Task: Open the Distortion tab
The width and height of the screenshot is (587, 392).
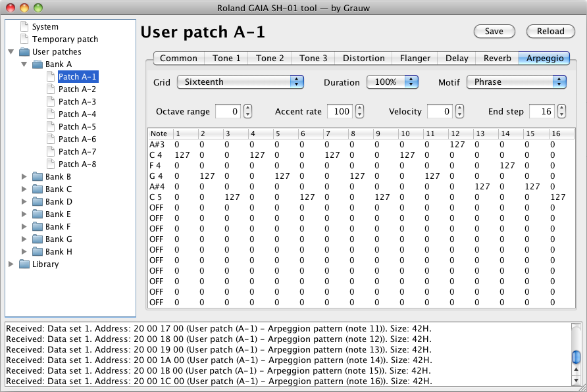Action: pos(363,59)
